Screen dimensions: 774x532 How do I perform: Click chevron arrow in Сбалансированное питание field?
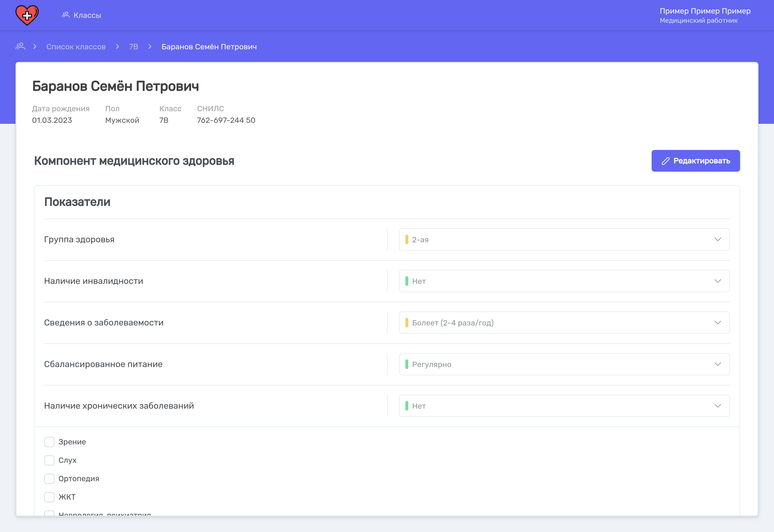pos(718,364)
